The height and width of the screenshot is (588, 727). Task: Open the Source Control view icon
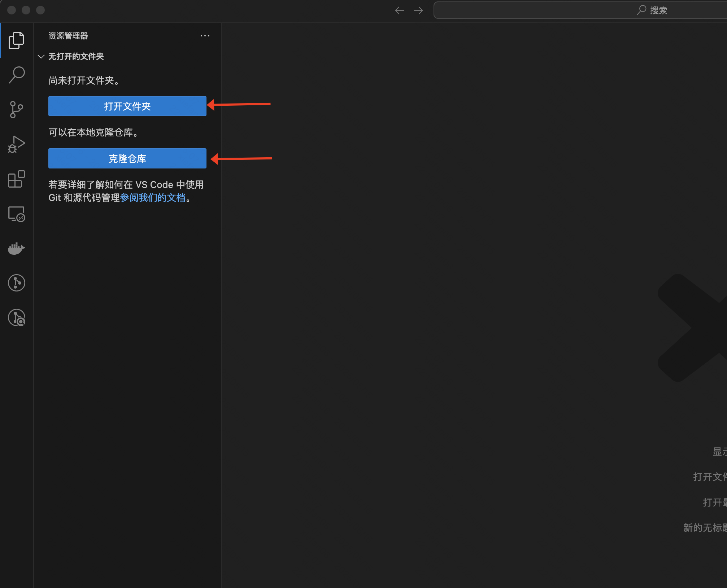point(16,109)
